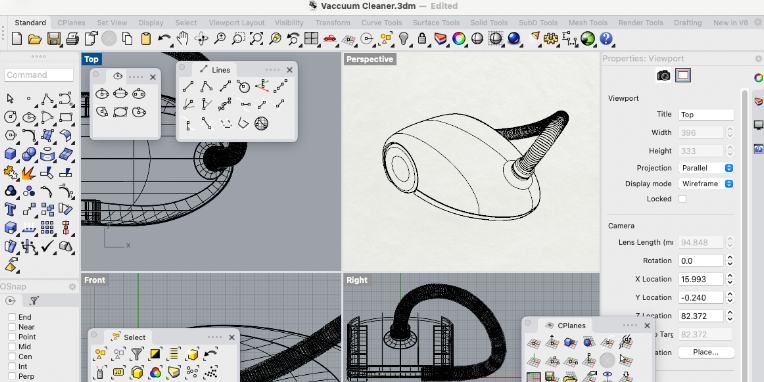Open the Display mode Wireframe dropdown
Viewport: 764px width, 382px height.
[706, 184]
